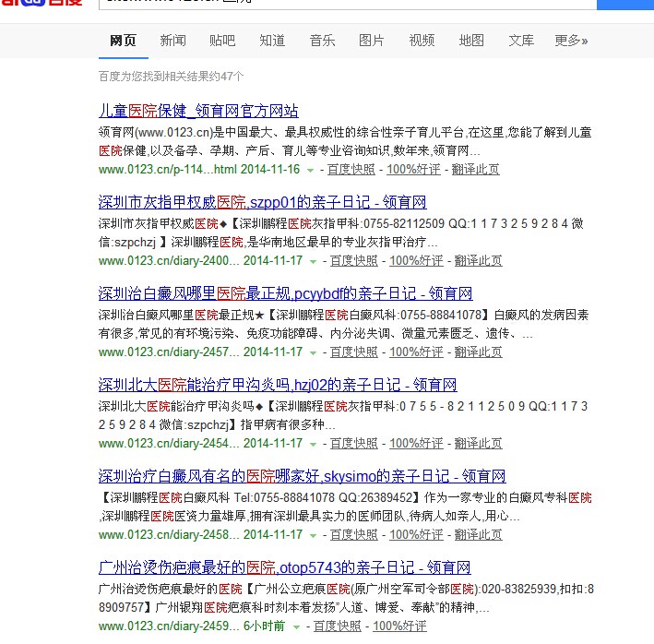Click 100%好评 for the diary-2459 result
654x644 pixels.
(400, 626)
